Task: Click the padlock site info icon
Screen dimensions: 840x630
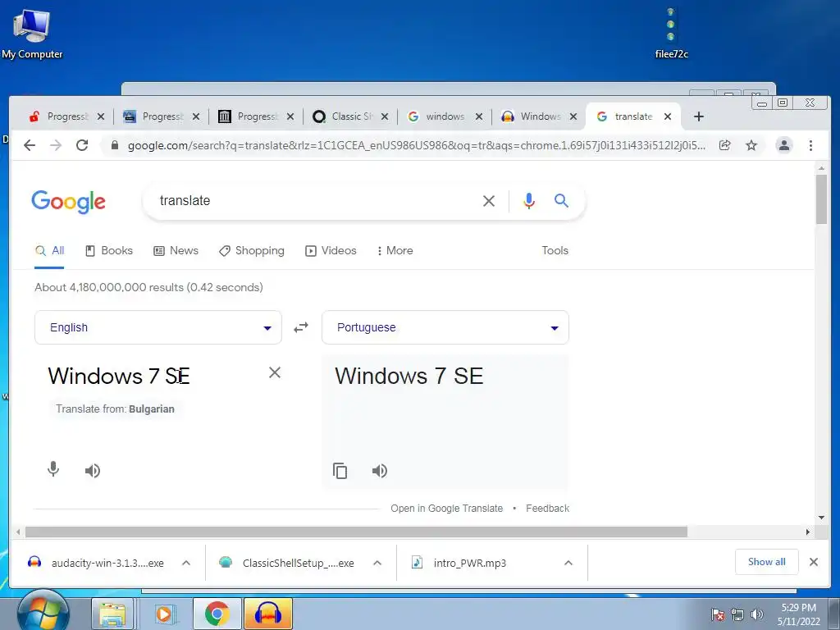Action: pyautogui.click(x=115, y=145)
